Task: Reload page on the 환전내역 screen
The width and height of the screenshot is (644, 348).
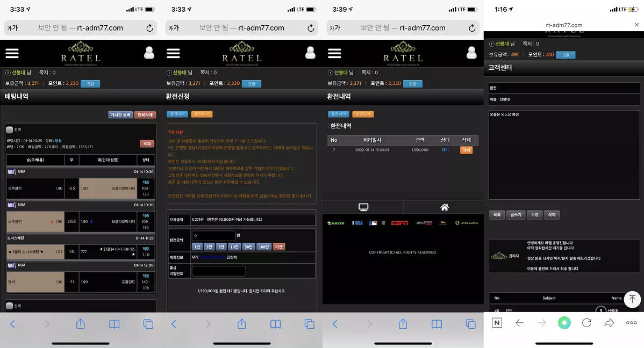Action: pos(472,28)
